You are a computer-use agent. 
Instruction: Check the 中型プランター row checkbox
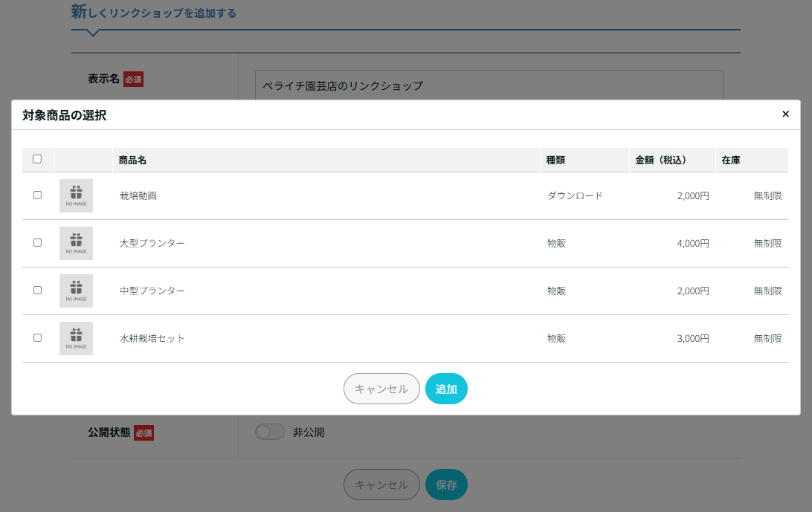click(x=37, y=291)
